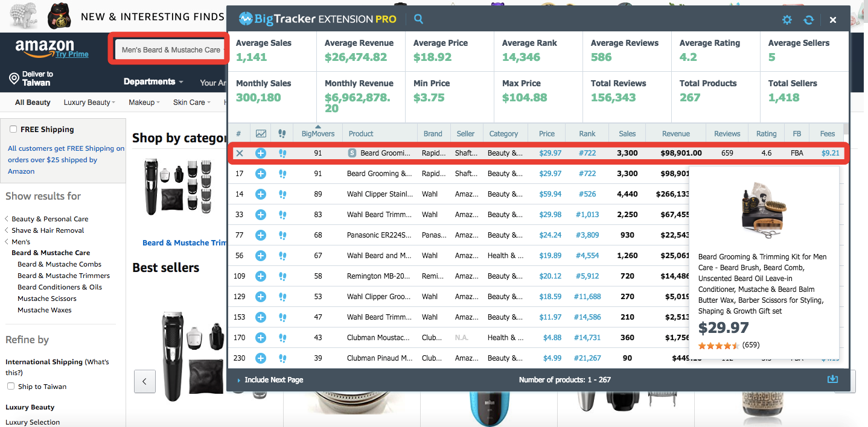Screen dimensions: 868x427
Task: Go back to Beauty & Personal Care
Action: click(50, 219)
